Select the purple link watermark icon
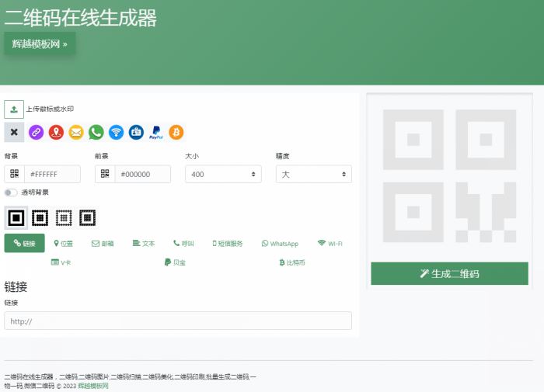544x392 pixels. [x=36, y=133]
